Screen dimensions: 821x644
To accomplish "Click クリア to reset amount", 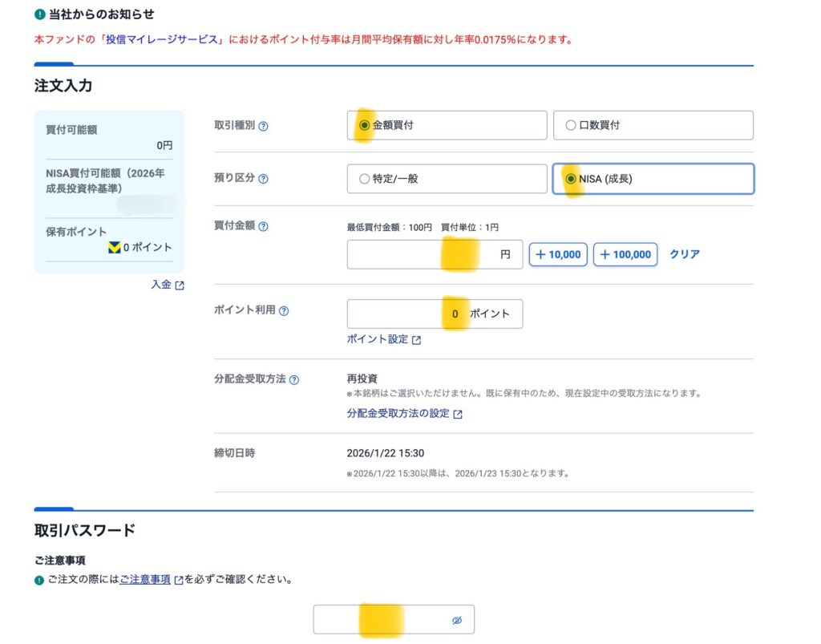I will pyautogui.click(x=685, y=254).
